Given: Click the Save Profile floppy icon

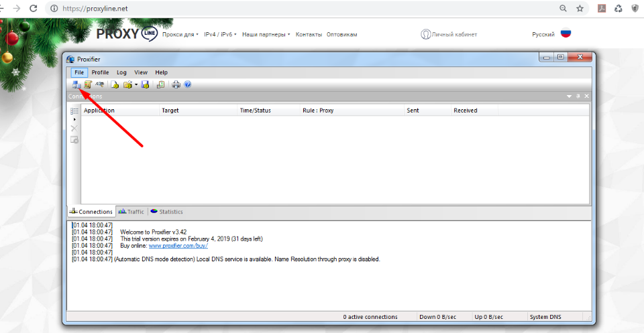Looking at the screenshot, I should 145,84.
